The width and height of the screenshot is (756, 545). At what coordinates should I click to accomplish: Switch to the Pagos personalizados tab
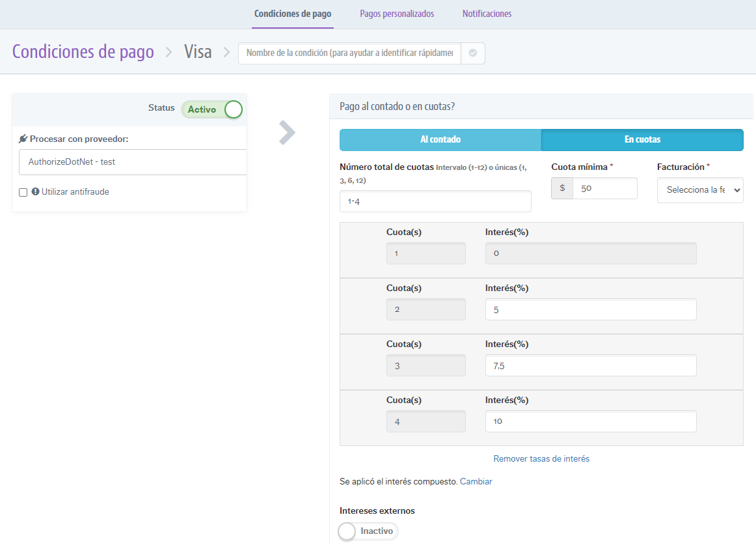coord(397,13)
